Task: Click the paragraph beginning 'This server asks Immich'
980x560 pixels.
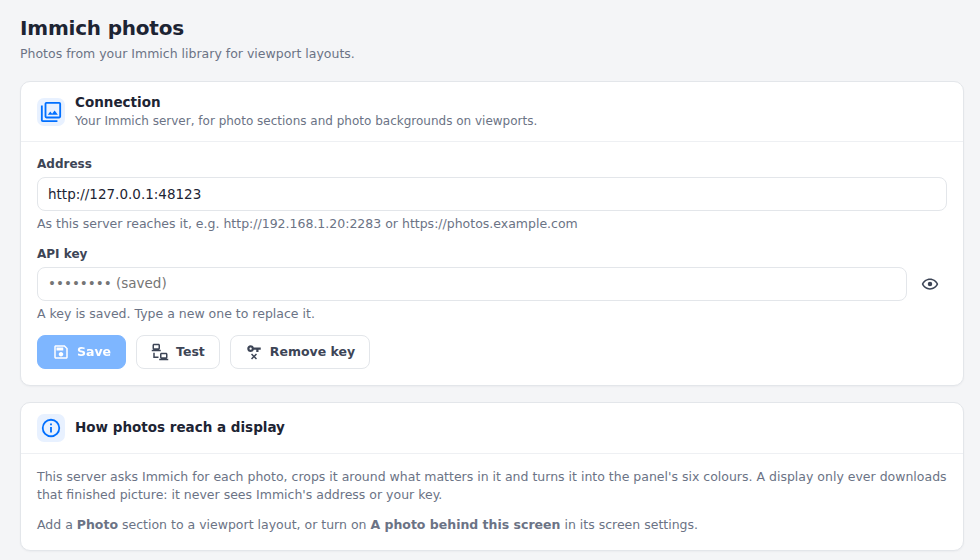Action: 492,486
